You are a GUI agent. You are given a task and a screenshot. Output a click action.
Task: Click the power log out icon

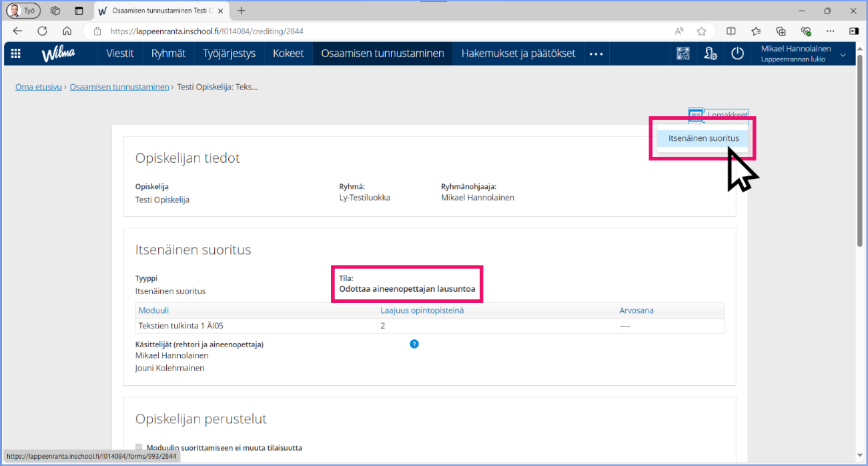pyautogui.click(x=737, y=54)
